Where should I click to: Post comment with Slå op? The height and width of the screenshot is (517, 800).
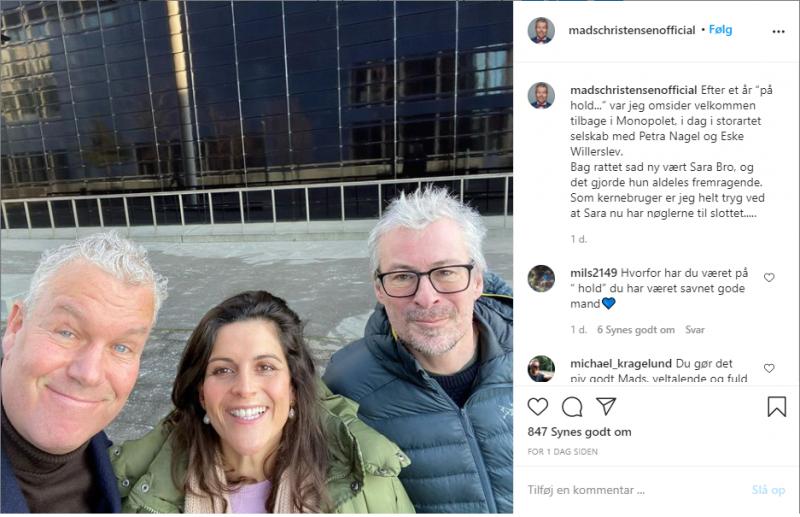[768, 490]
